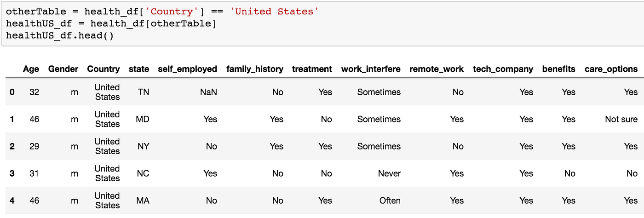The image size is (644, 218).
Task: Click the state column header
Action: (x=139, y=69)
